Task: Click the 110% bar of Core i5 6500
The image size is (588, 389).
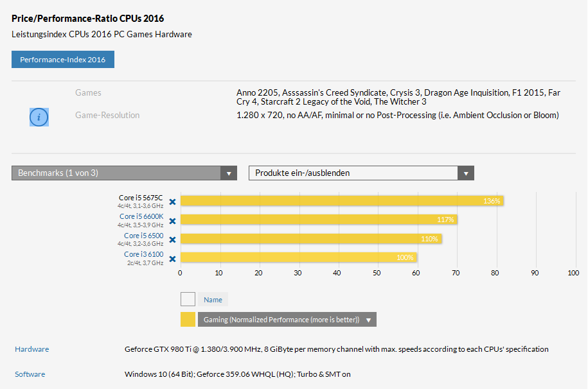Action: pos(311,239)
